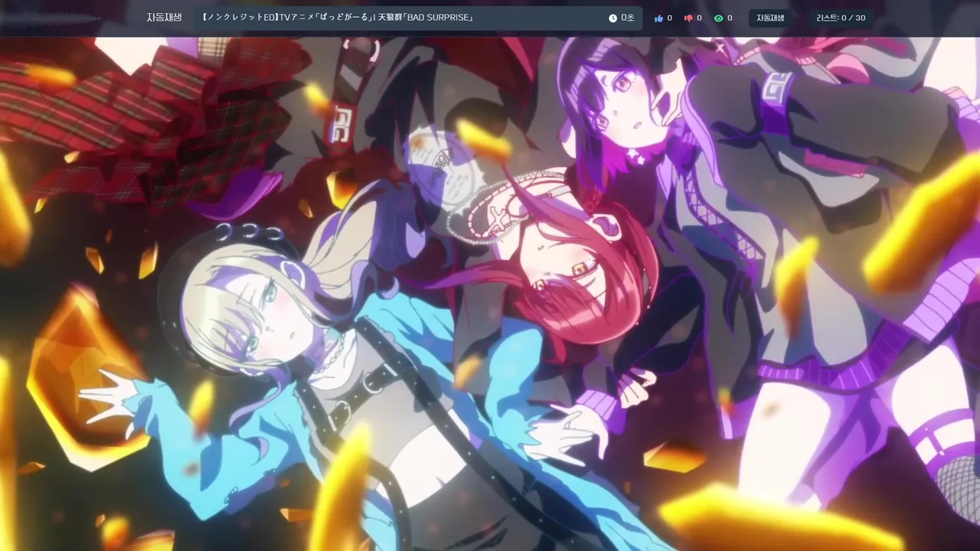Click the 자동재생 heading at the top left
Screen dimensions: 980x551
pyautogui.click(x=164, y=18)
